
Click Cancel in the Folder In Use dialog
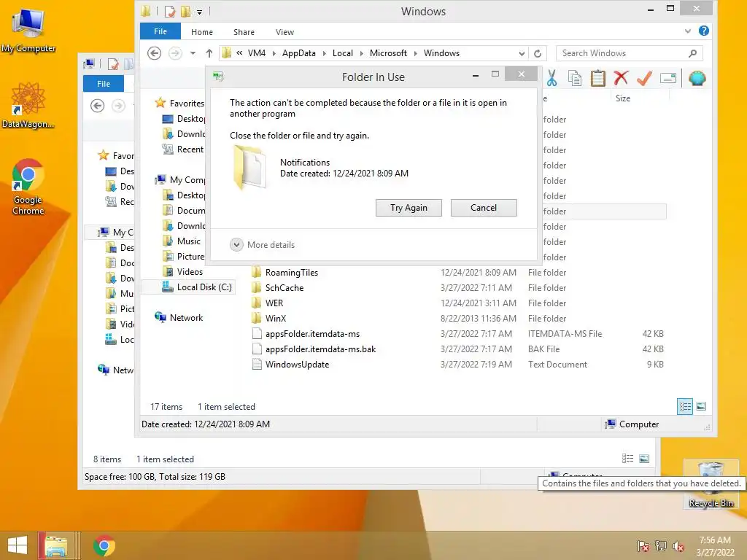pyautogui.click(x=484, y=208)
